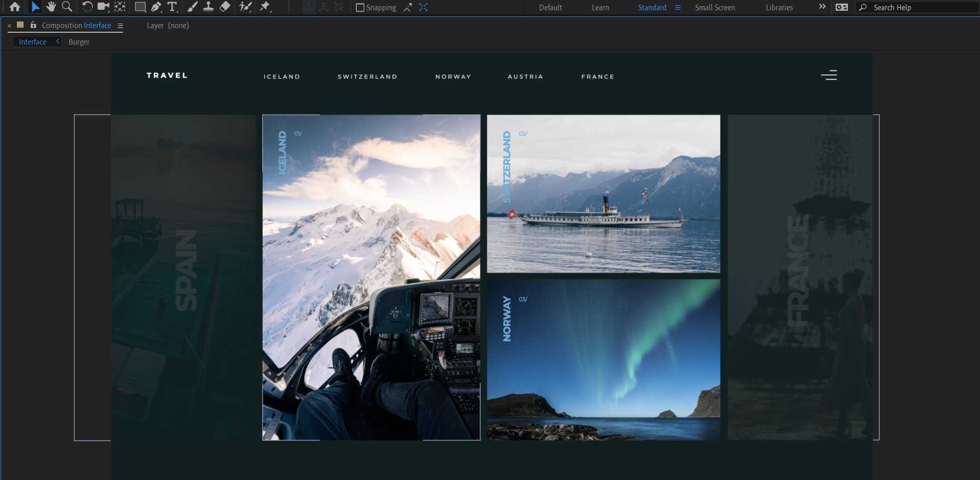The image size is (980, 480).
Task: Click the composition color label swatch
Action: [20, 25]
